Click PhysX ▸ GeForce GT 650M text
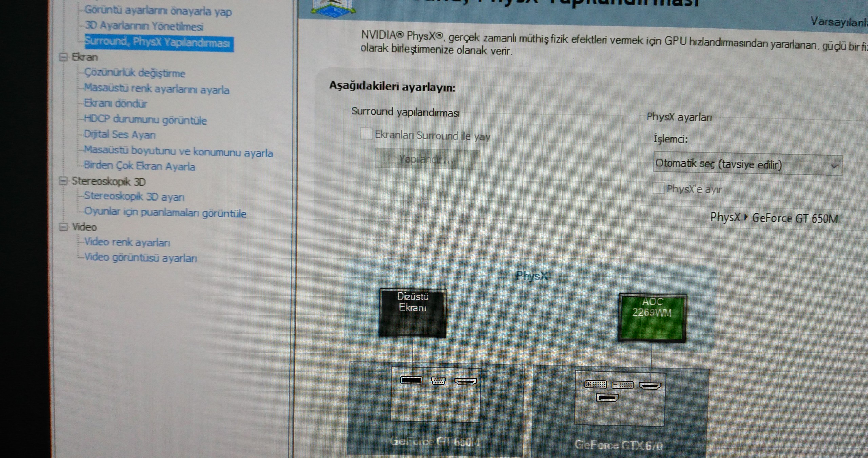This screenshot has width=868, height=458. coord(774,218)
